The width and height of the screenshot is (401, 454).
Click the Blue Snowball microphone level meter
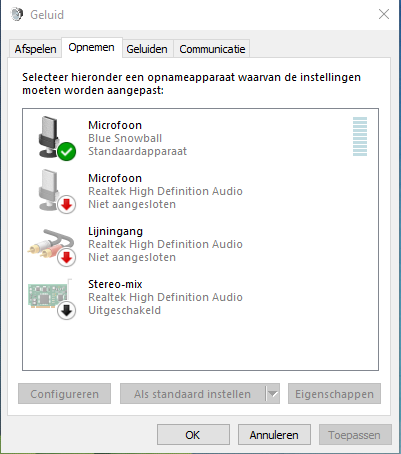click(x=360, y=136)
